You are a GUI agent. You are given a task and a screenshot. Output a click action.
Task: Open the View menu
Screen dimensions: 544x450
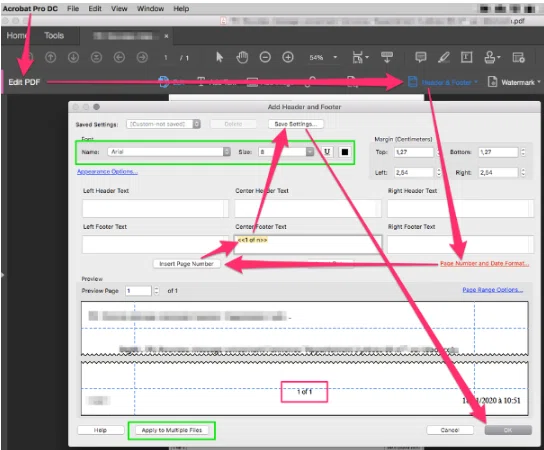click(x=119, y=9)
